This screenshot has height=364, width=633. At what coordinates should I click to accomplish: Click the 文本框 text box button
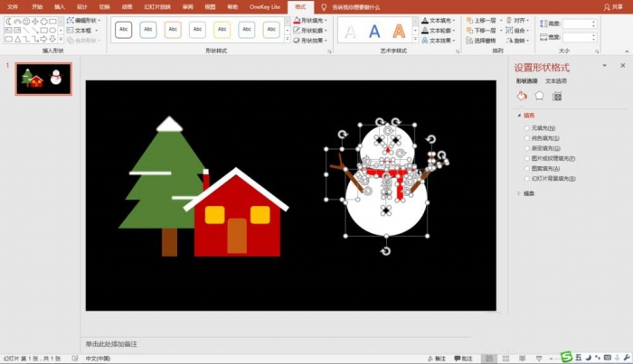coord(82,30)
